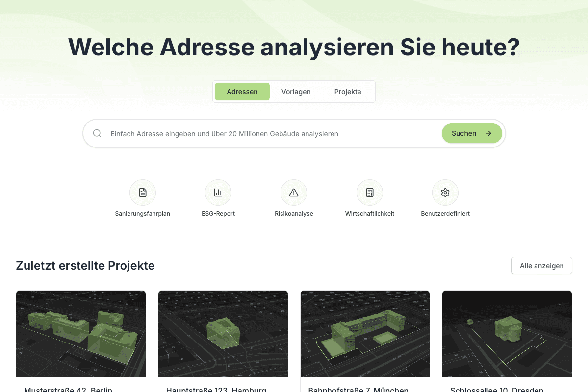Switch to the Vorlagen tab
This screenshot has height=392, width=588.
[x=296, y=92]
